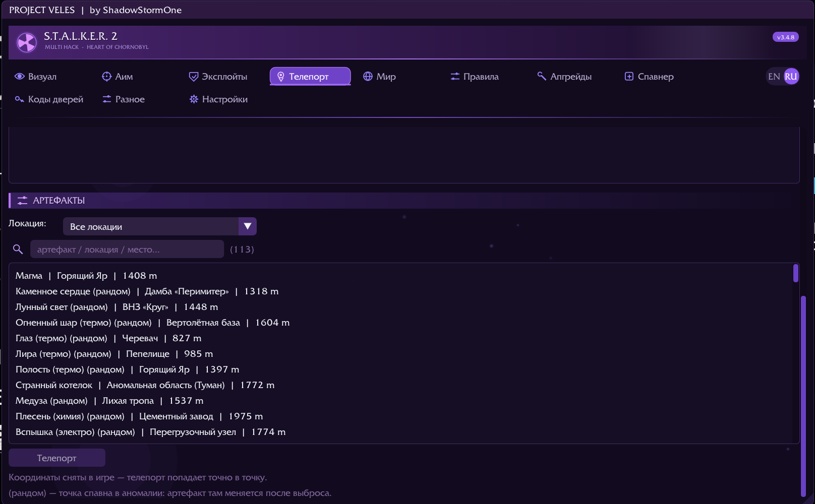Click the artifact list scrollbar thumb
815x504 pixels.
[x=796, y=273]
